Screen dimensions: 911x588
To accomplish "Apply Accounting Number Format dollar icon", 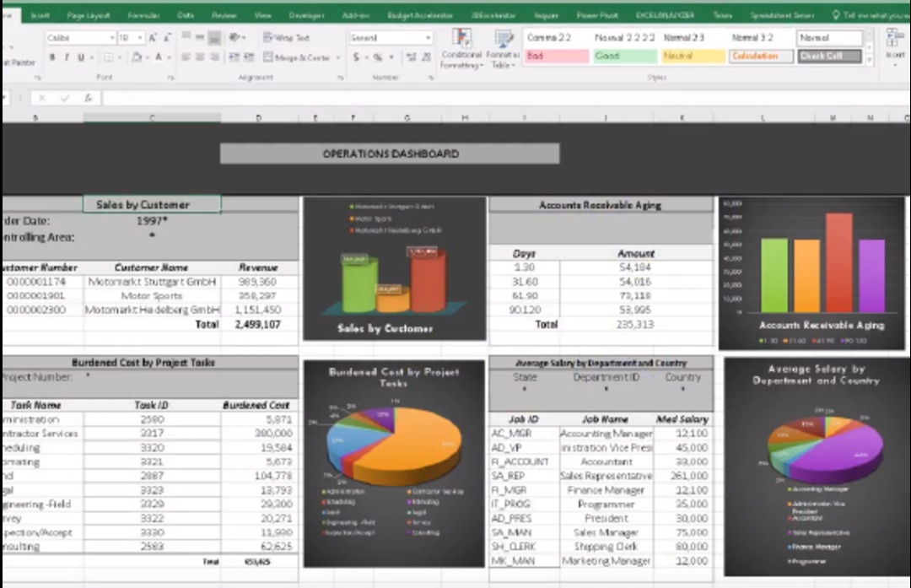I will [356, 57].
